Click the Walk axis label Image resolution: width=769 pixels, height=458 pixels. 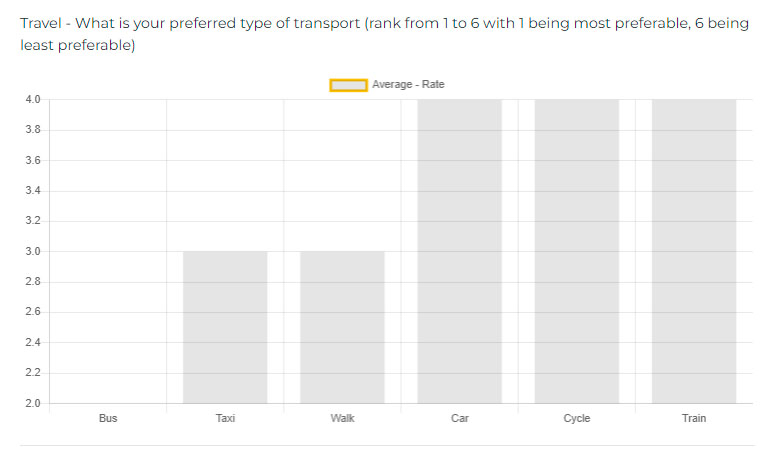[x=342, y=418]
